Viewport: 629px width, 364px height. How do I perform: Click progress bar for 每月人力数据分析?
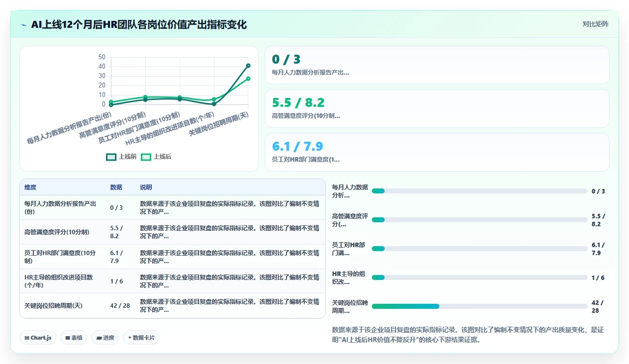coord(480,191)
